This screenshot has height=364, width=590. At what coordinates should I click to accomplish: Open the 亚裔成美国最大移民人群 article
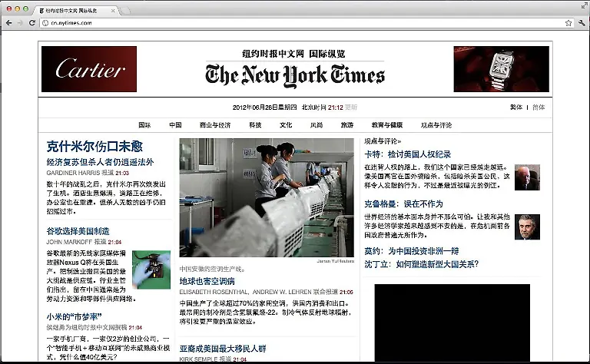[223, 349]
